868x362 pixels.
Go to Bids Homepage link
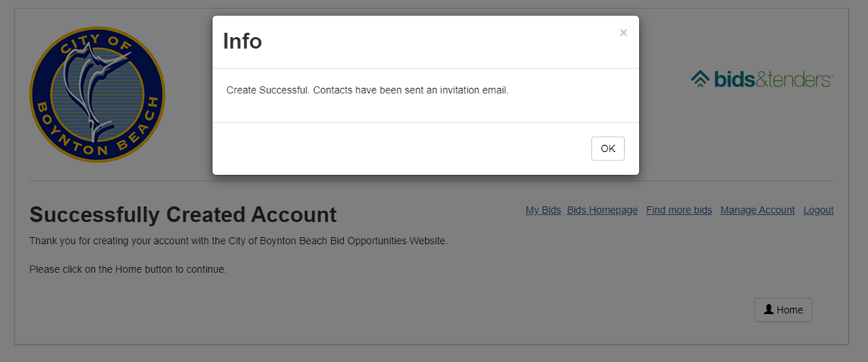click(x=603, y=211)
